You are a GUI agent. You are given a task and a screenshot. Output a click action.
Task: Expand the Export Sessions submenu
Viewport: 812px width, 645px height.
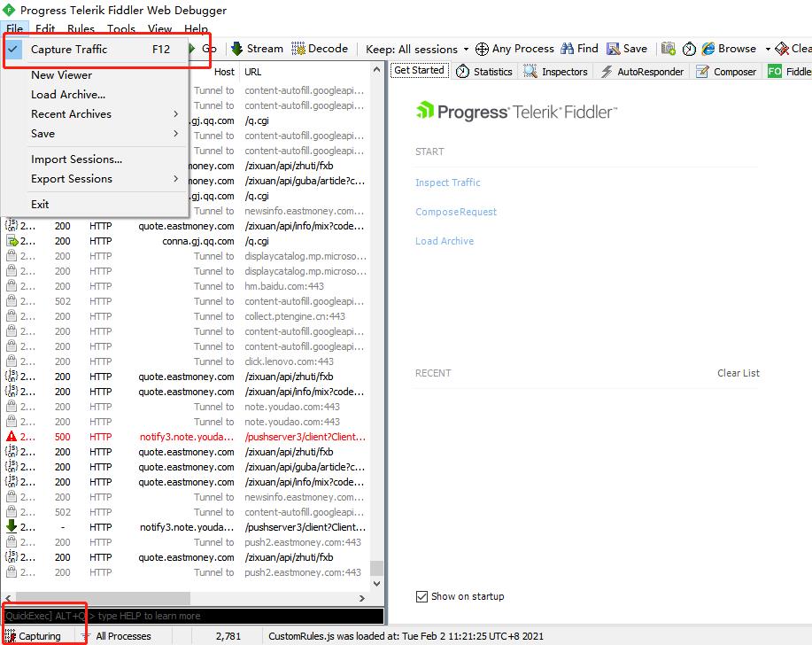[x=95, y=179]
